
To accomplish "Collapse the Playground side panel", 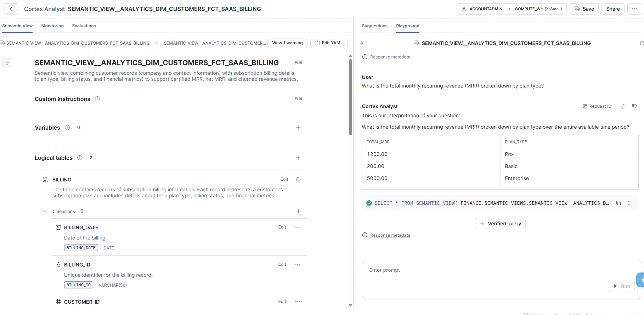I will click(x=362, y=43).
